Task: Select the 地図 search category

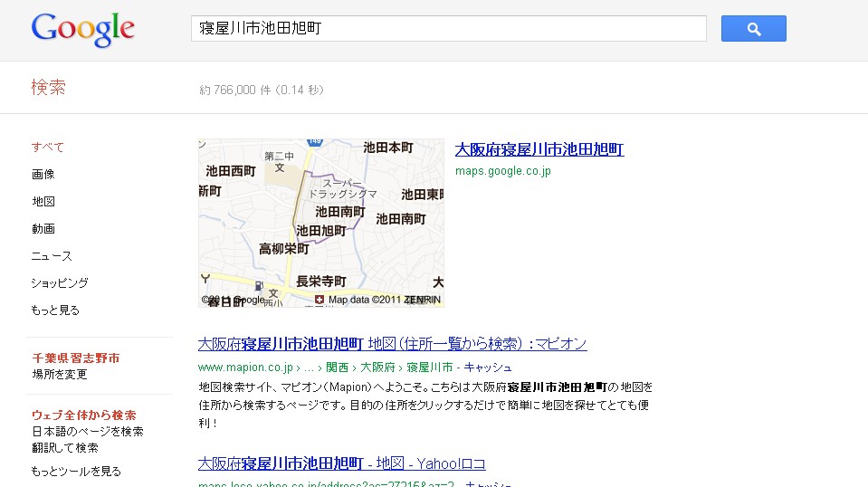Action: point(43,202)
